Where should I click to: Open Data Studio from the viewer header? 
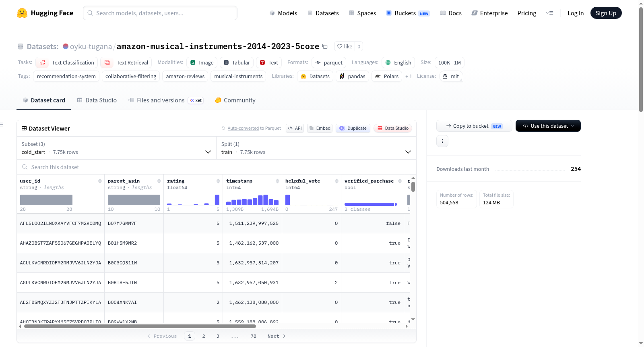pyautogui.click(x=393, y=128)
